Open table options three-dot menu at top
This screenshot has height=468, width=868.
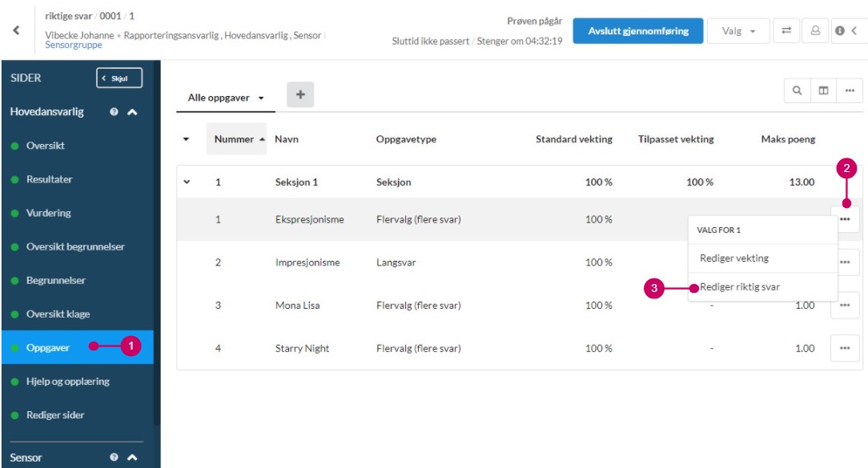(850, 90)
